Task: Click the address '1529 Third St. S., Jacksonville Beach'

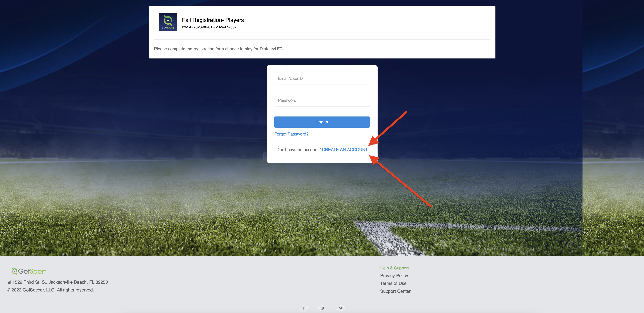Action: click(60, 282)
